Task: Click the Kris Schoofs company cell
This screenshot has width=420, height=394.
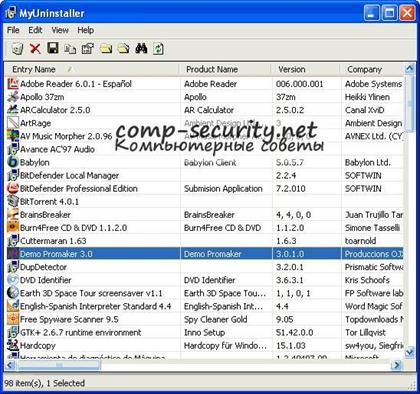Action: tap(367, 280)
